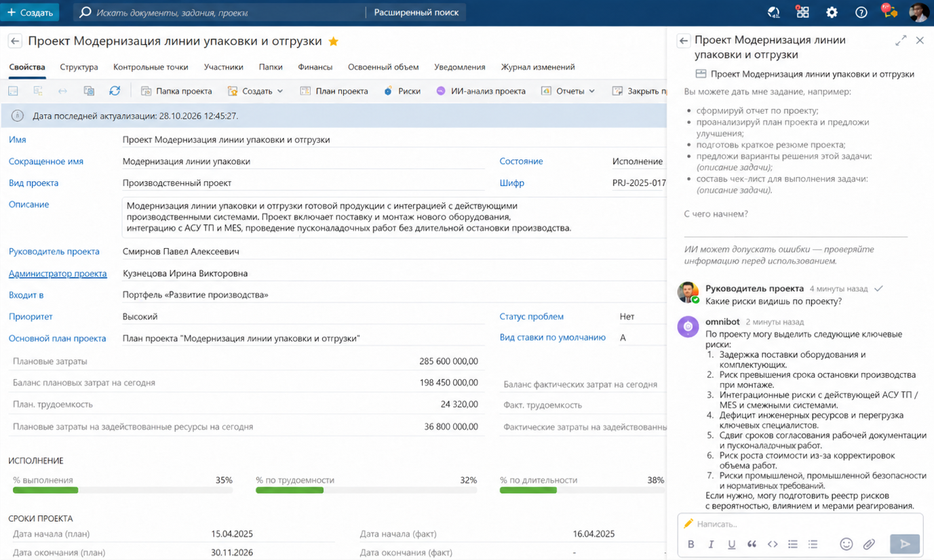Attach a file with paperclip icon
The height and width of the screenshot is (560, 934).
(869, 544)
